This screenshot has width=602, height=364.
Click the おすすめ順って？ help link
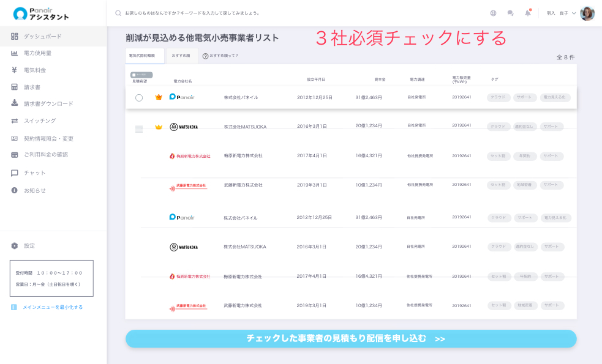(220, 56)
